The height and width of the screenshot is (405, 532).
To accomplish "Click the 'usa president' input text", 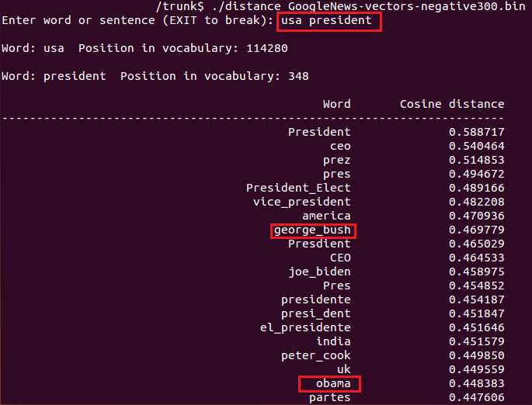I will click(326, 20).
